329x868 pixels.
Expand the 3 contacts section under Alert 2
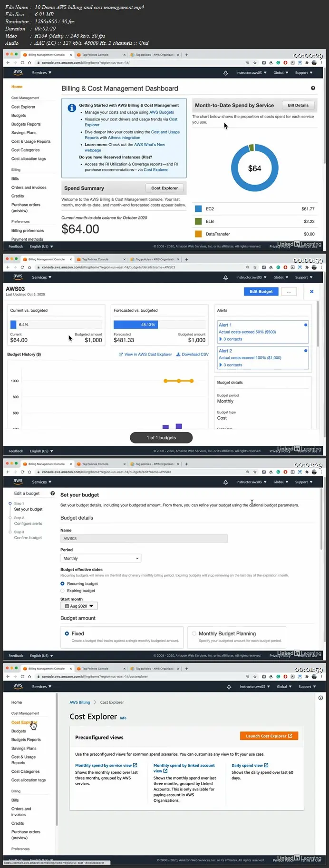231,365
